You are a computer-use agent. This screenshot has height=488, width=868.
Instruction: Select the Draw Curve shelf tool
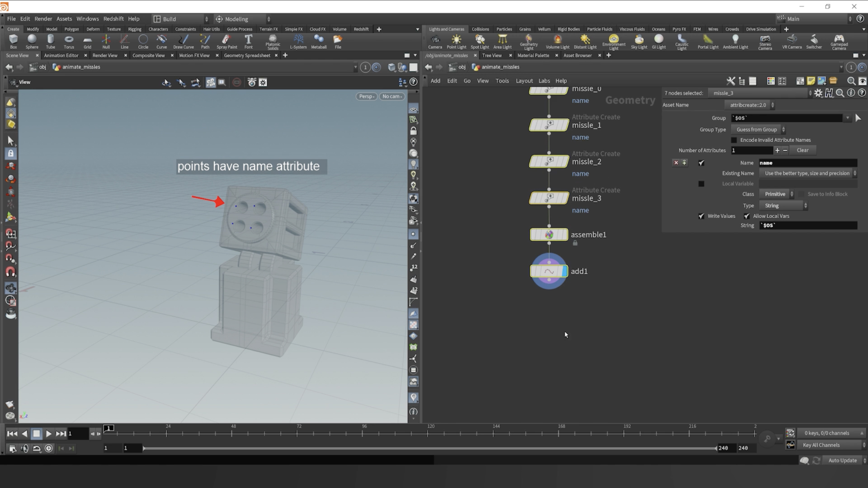pyautogui.click(x=183, y=42)
